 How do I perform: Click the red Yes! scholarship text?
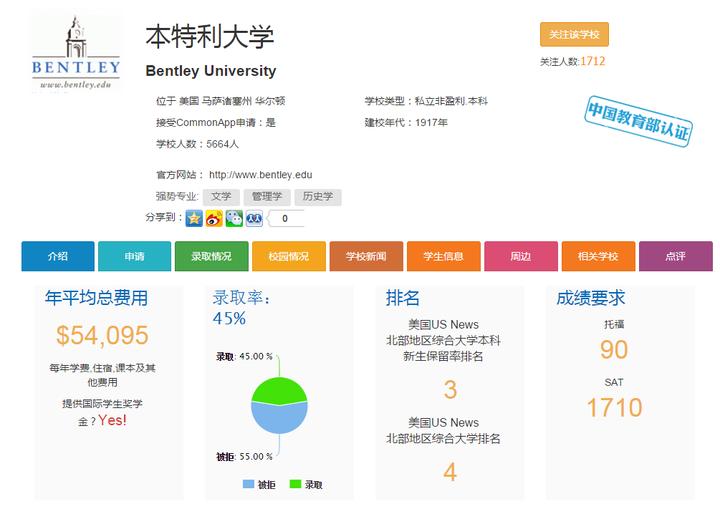tap(112, 420)
